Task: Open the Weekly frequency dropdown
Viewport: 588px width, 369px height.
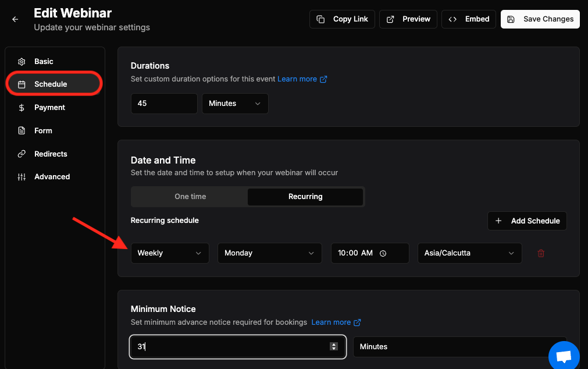Action: click(x=170, y=253)
